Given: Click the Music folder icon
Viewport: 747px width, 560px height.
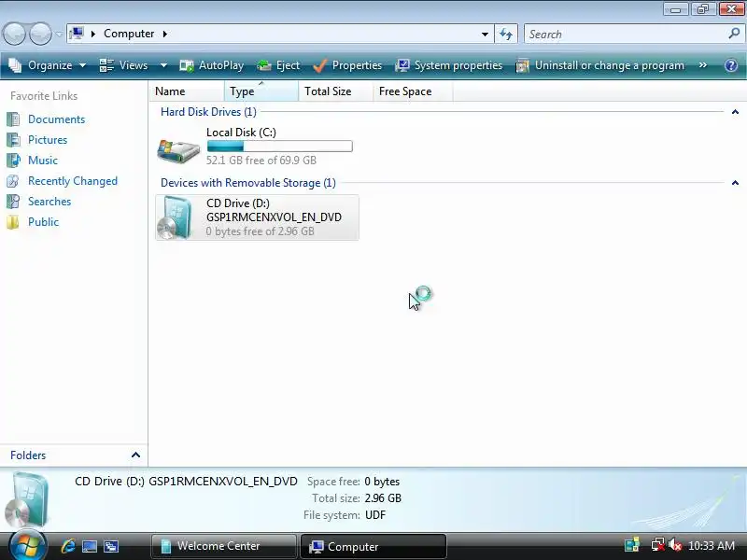Looking at the screenshot, I should pos(13,160).
